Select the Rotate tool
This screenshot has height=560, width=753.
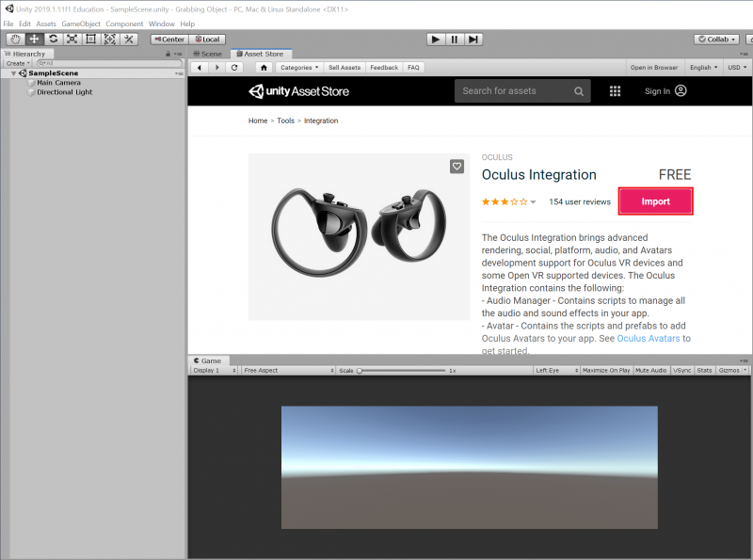[53, 40]
